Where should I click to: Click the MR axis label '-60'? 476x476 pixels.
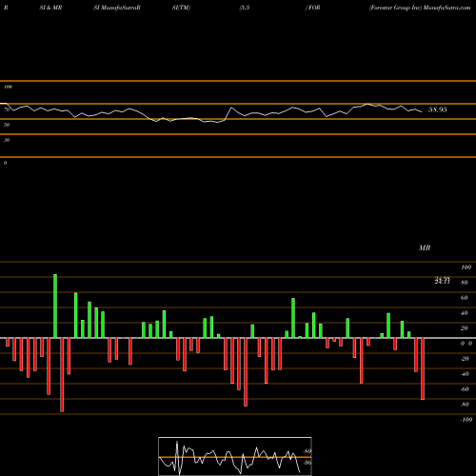click(465, 389)
